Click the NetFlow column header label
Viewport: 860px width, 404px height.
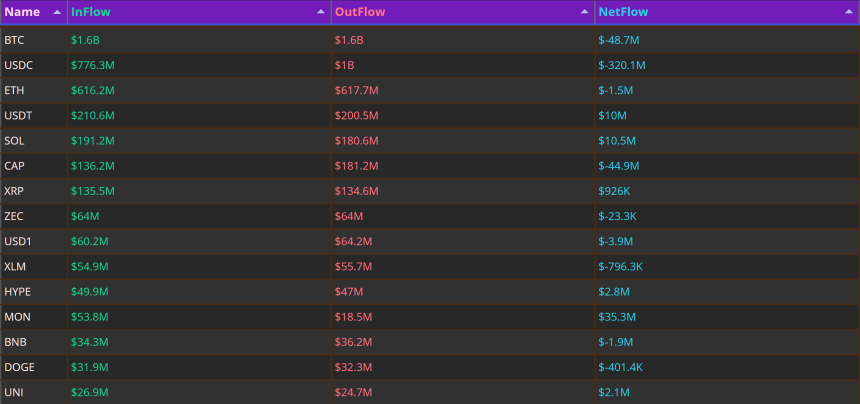tap(623, 12)
